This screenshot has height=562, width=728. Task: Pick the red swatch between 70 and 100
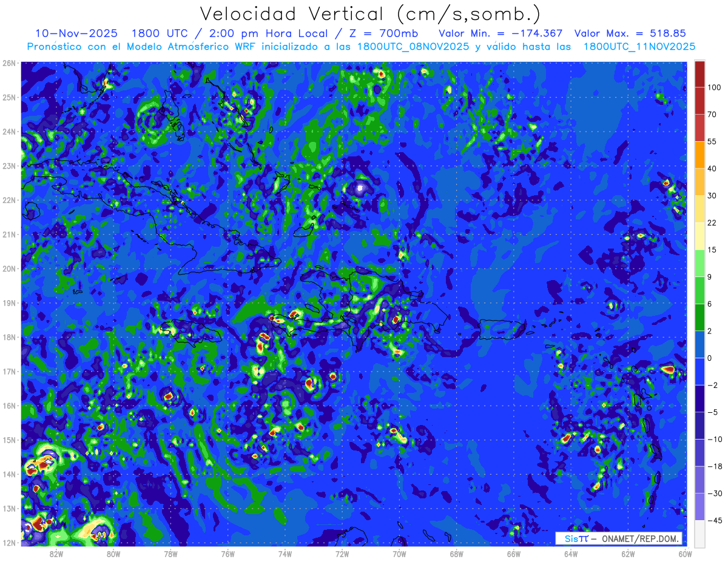tap(699, 101)
